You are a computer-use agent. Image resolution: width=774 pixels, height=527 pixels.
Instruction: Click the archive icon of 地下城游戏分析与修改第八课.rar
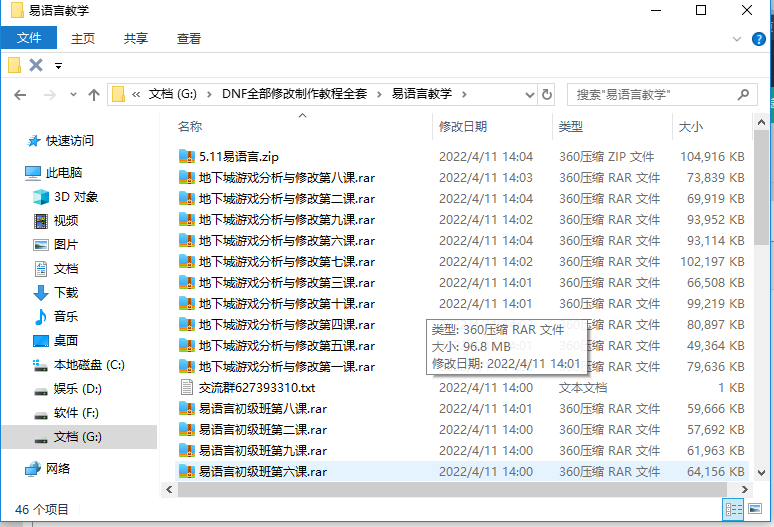coord(187,178)
